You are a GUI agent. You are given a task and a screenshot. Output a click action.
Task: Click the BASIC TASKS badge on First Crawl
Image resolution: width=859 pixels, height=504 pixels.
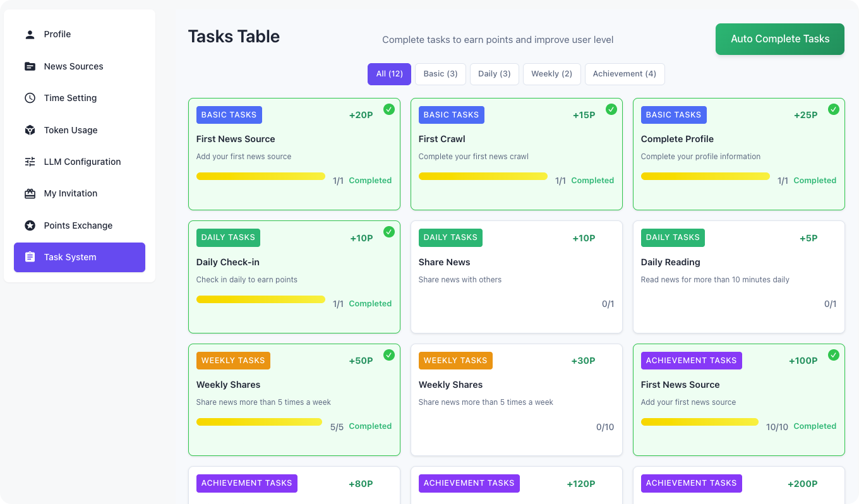452,115
